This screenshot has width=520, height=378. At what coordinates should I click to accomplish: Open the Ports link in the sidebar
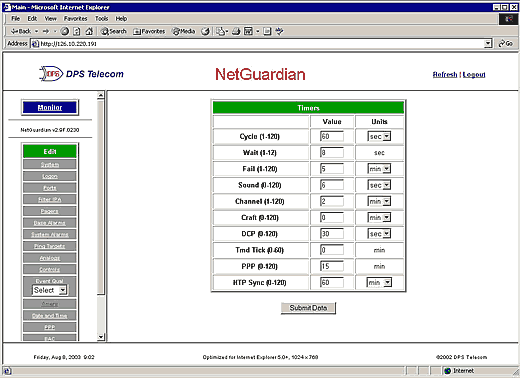click(x=50, y=188)
